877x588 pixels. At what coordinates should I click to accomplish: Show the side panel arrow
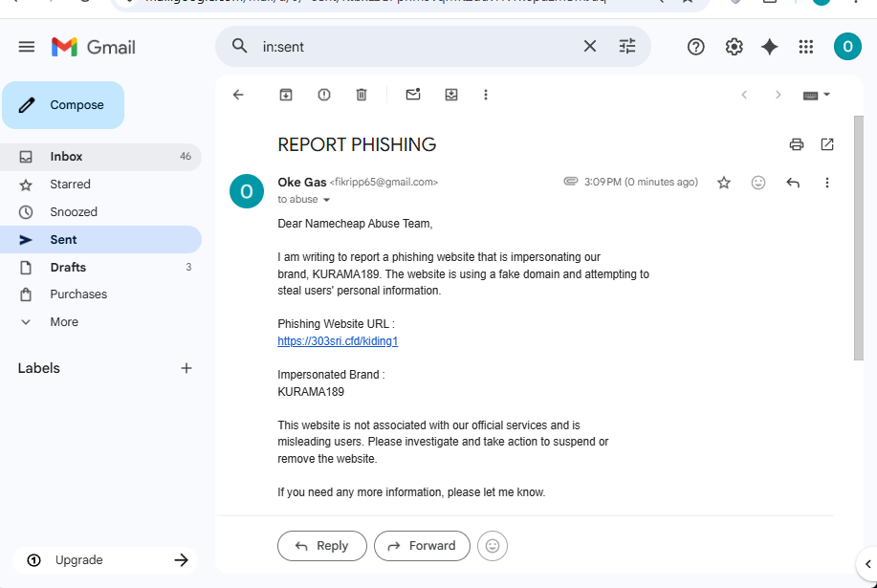tap(868, 564)
